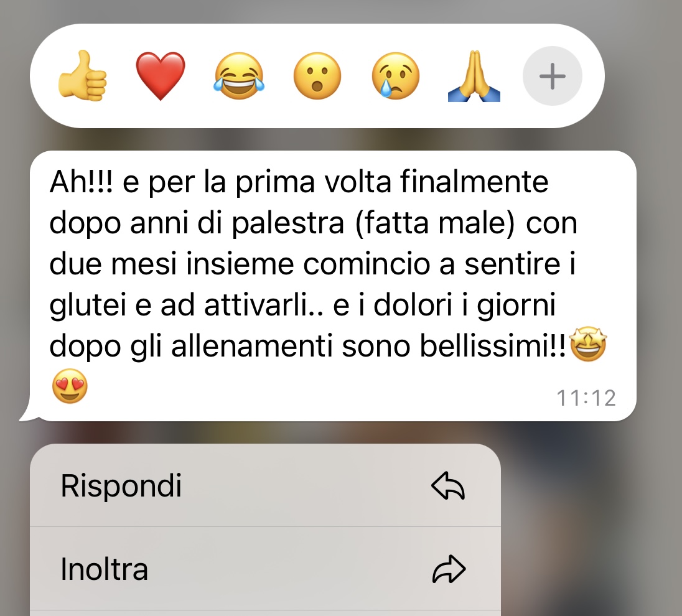Viewport: 682px width, 616px height.
Task: Open more emoji reactions with plus button
Action: point(553,76)
